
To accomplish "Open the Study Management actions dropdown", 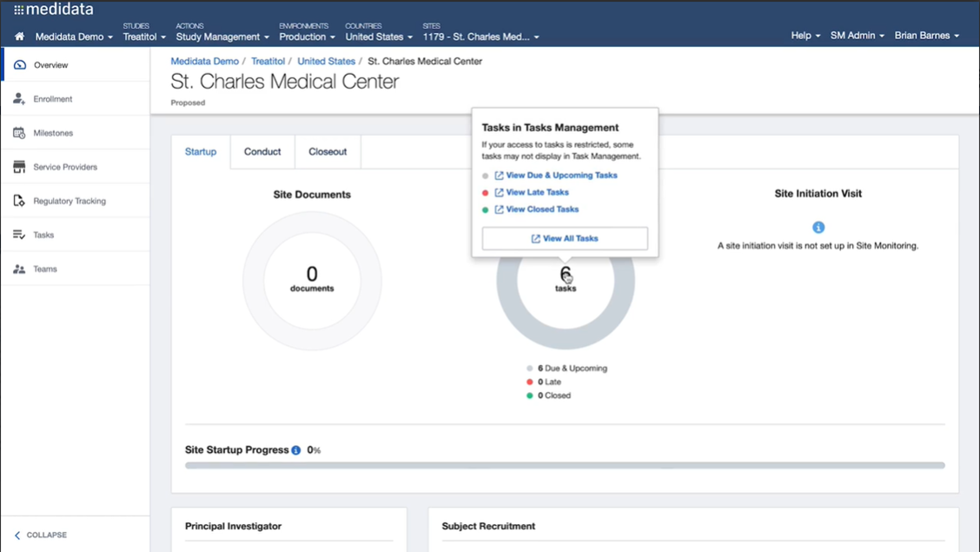I will 222,37.
